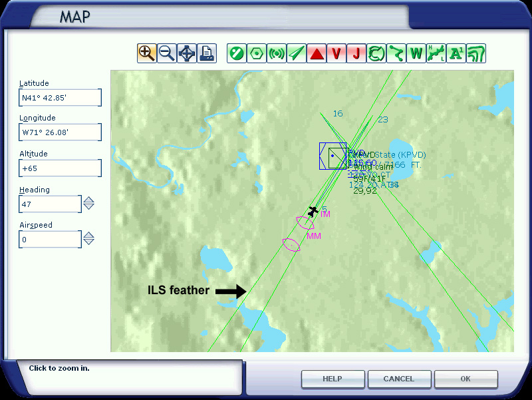This screenshot has height=400, width=532.
Task: Click the zoom out magnifier icon
Action: [167, 53]
